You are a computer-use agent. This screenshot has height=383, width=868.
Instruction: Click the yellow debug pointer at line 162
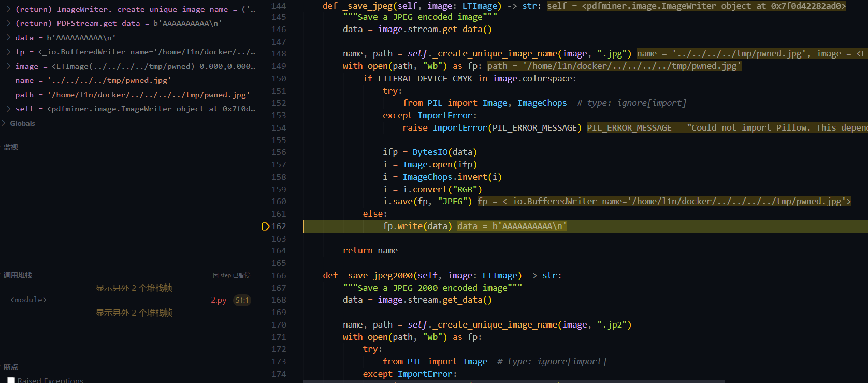coord(266,226)
